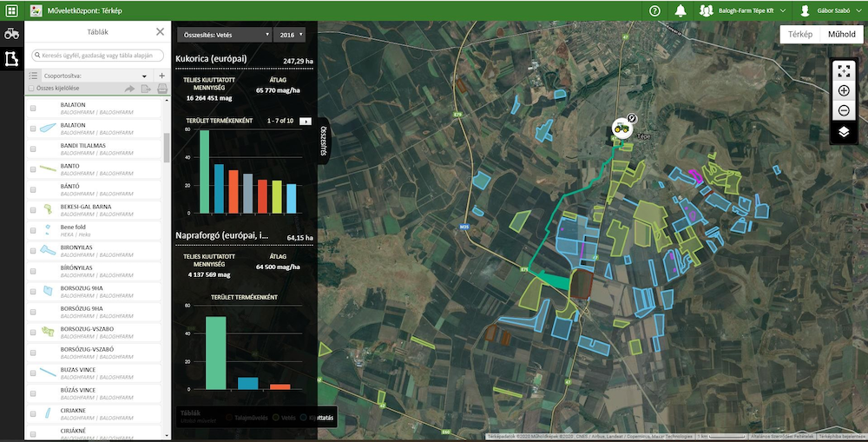Open the Gábor Szabó user menu
The height and width of the screenshot is (442, 868).
pyautogui.click(x=831, y=10)
